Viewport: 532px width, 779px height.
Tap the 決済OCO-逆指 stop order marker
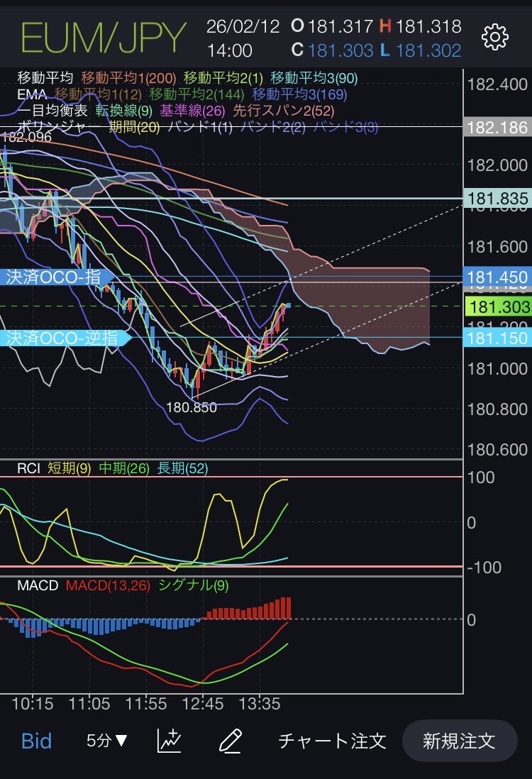(x=64, y=338)
